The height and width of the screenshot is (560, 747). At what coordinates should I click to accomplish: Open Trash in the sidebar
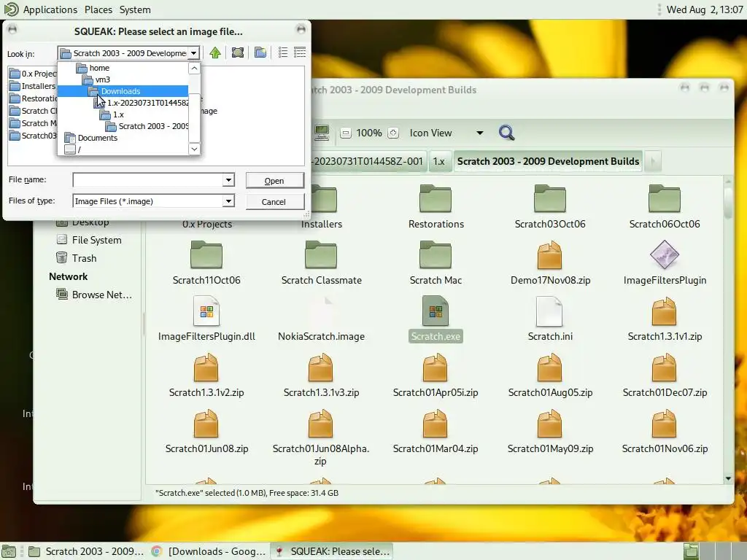pos(77,258)
